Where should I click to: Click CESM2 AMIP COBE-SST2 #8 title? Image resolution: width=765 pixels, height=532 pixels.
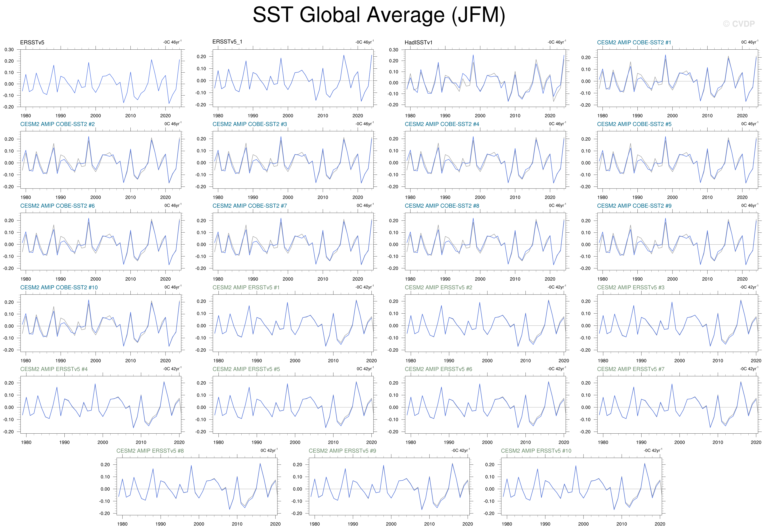(x=442, y=206)
